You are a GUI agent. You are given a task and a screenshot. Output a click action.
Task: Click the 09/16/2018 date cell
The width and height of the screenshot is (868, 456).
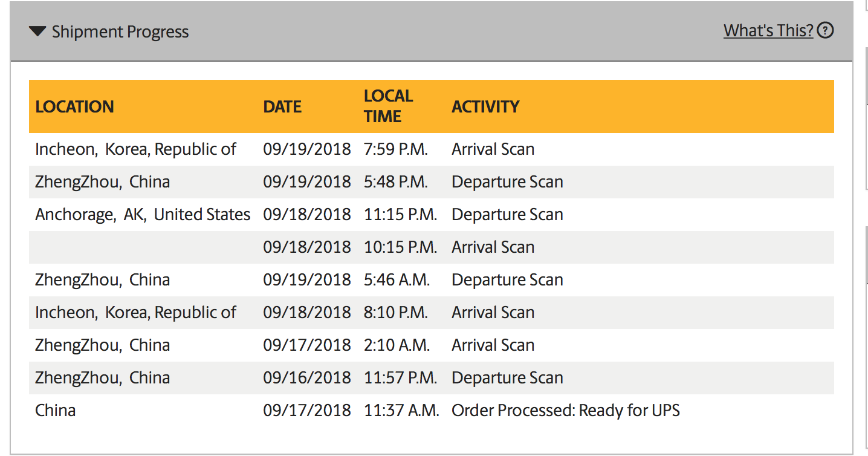click(306, 378)
